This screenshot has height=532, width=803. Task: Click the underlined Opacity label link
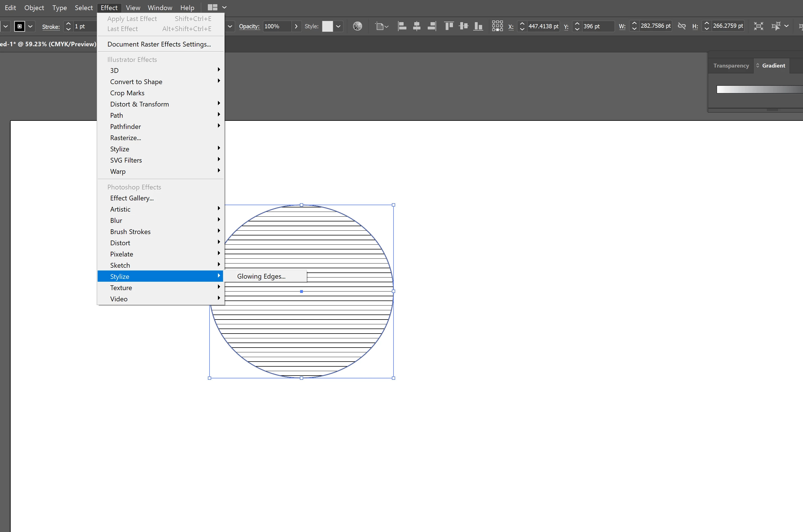(x=249, y=26)
